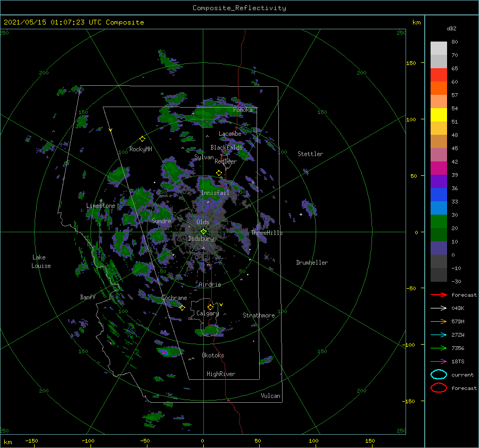Screen dimensions: 479x448
Task: Select the yellow 51 dBZ color swatch
Action: (439, 115)
